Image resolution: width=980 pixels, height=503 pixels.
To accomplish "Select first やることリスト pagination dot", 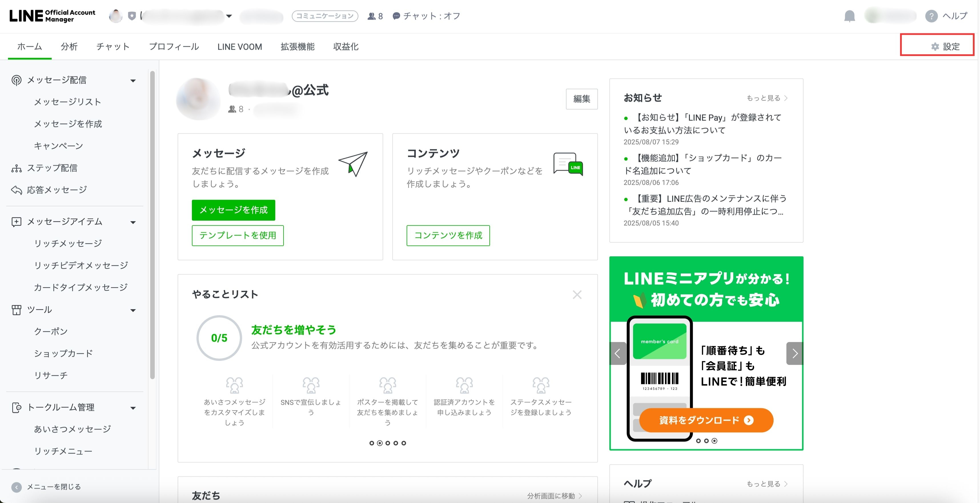I will 372,443.
